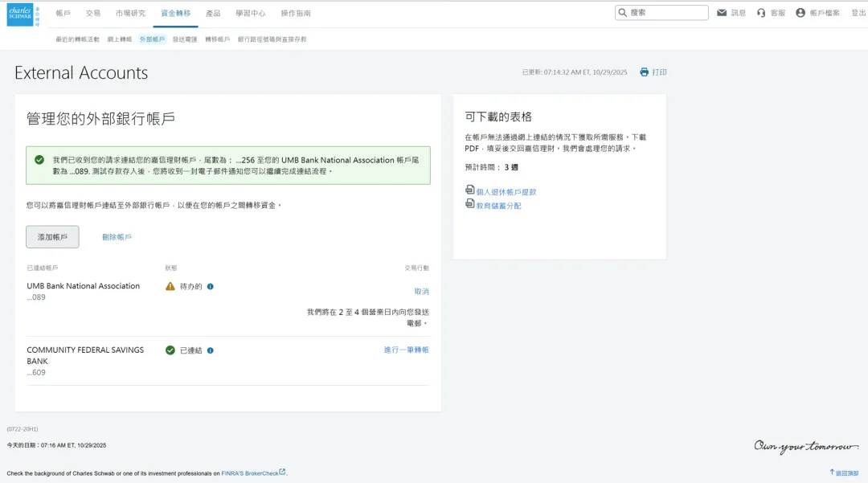This screenshot has width=868, height=483.
Task: Click the 訊息 link
Action: pyautogui.click(x=739, y=13)
